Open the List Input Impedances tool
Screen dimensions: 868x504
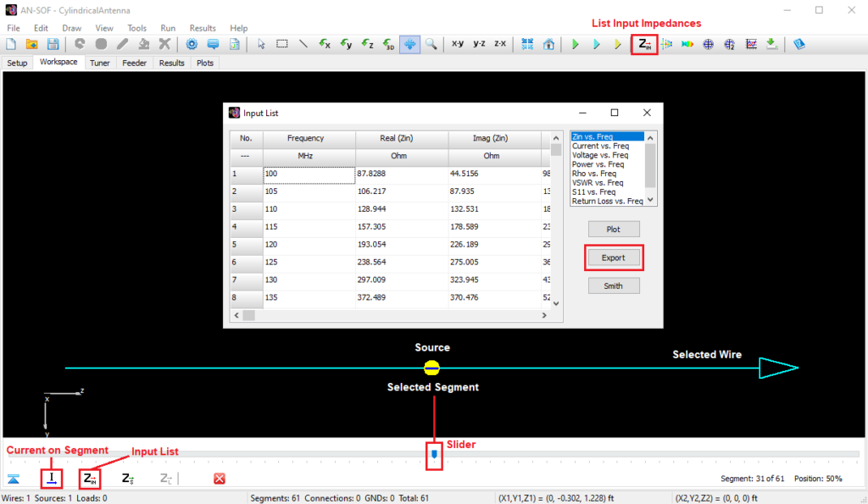(643, 45)
